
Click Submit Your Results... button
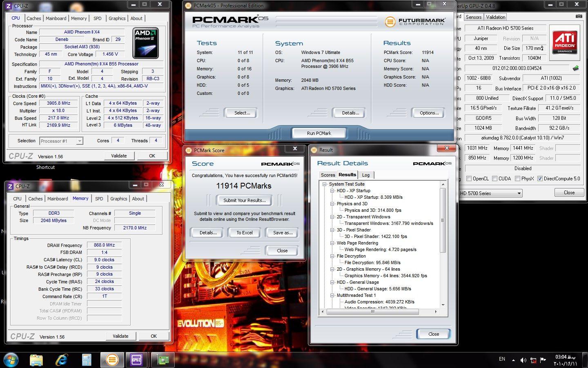tap(245, 200)
